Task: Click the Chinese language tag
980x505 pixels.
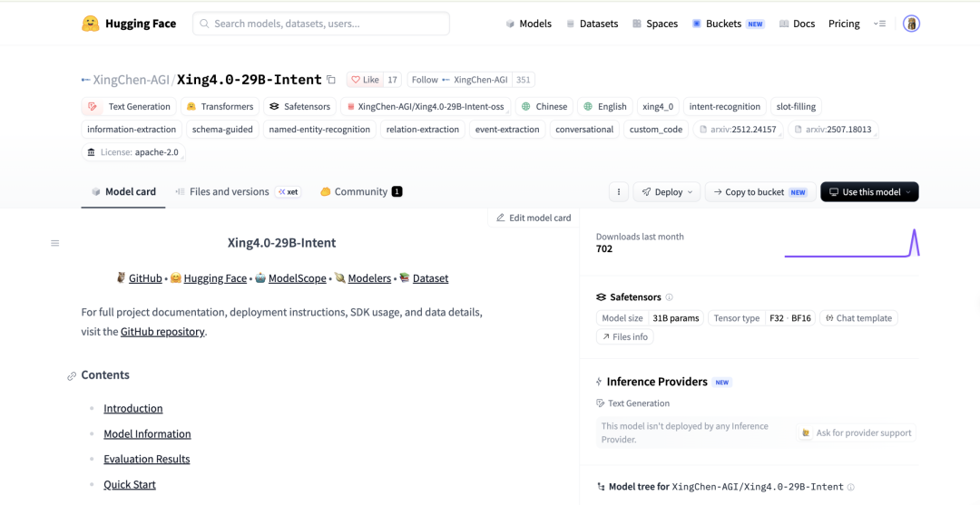Action: click(x=544, y=106)
